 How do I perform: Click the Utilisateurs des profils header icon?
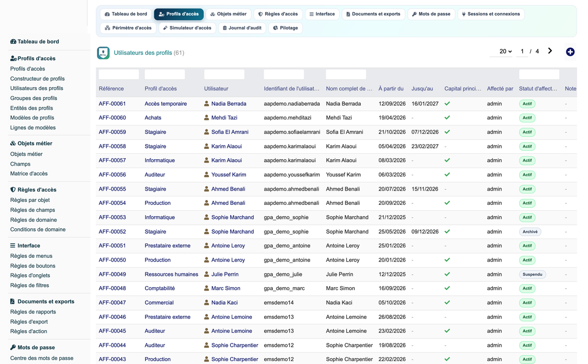tap(103, 53)
